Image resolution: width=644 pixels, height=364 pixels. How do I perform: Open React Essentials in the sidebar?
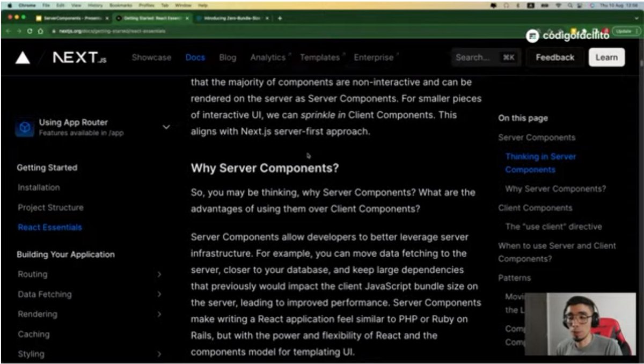[x=50, y=227]
